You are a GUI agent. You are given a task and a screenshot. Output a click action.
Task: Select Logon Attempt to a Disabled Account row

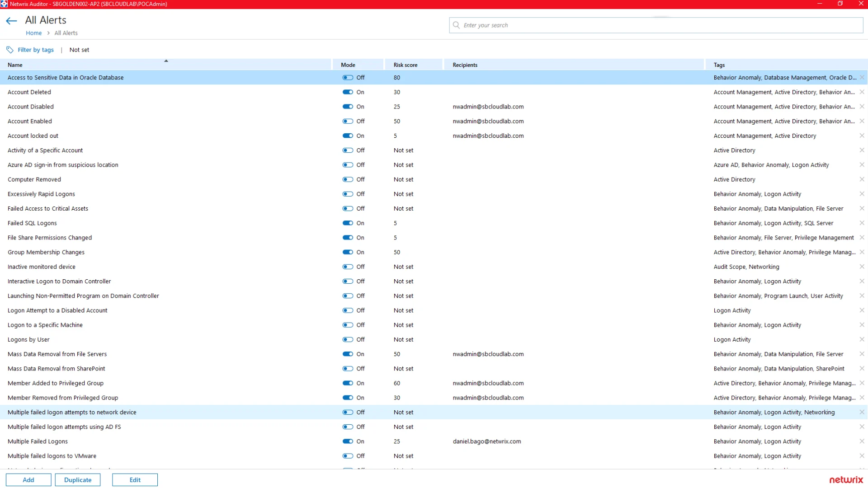[x=434, y=310]
